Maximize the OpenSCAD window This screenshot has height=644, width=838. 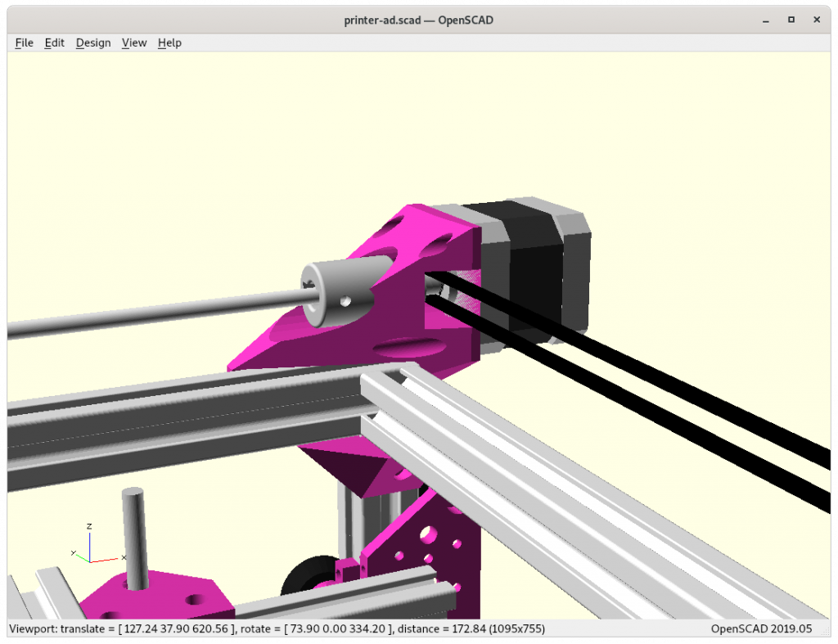tap(791, 20)
